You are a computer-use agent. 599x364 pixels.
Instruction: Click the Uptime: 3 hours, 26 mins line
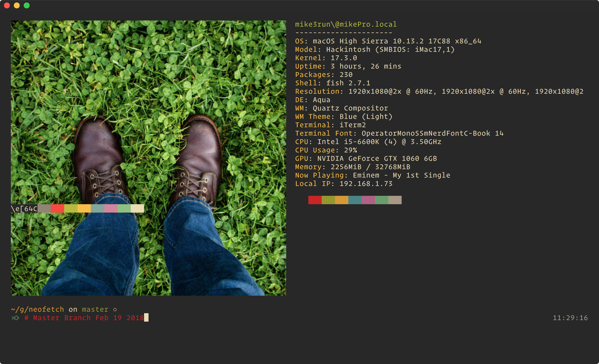[348, 66]
